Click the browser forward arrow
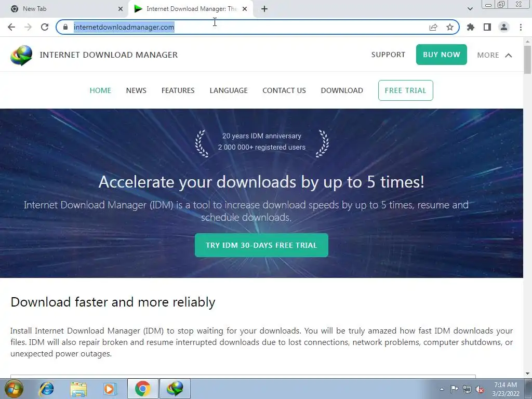 28,27
